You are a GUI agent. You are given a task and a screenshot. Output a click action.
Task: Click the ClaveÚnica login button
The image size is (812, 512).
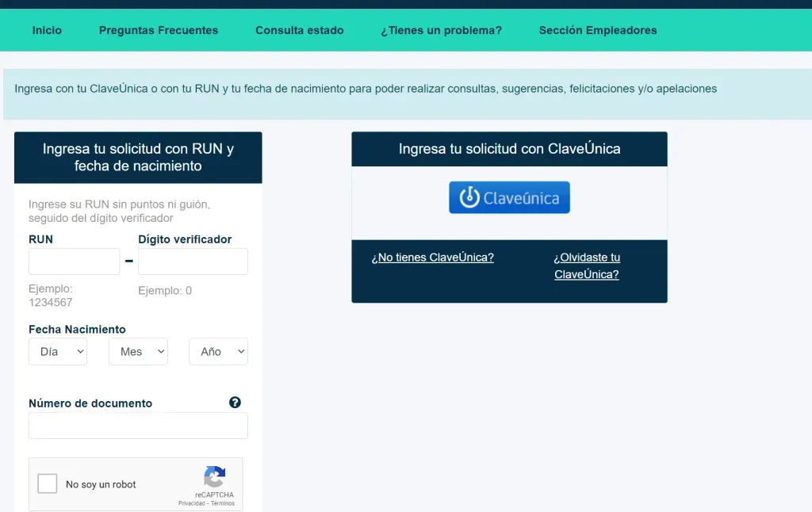(x=509, y=197)
